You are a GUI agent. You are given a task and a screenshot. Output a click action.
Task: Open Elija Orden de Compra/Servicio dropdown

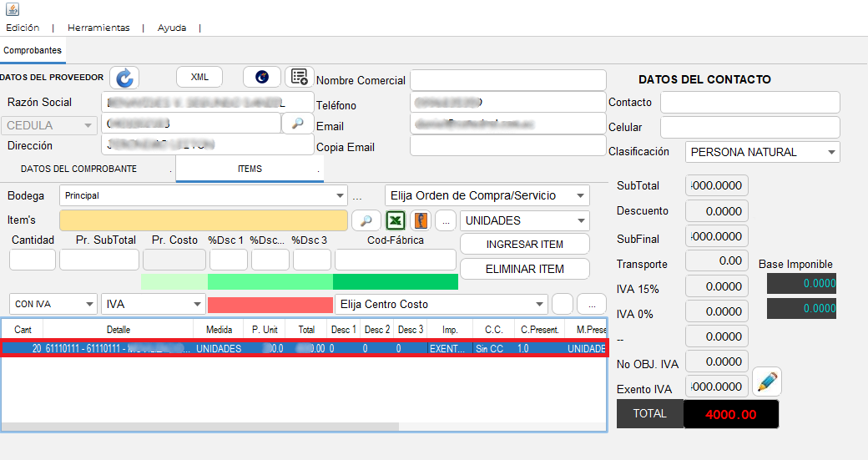(487, 196)
